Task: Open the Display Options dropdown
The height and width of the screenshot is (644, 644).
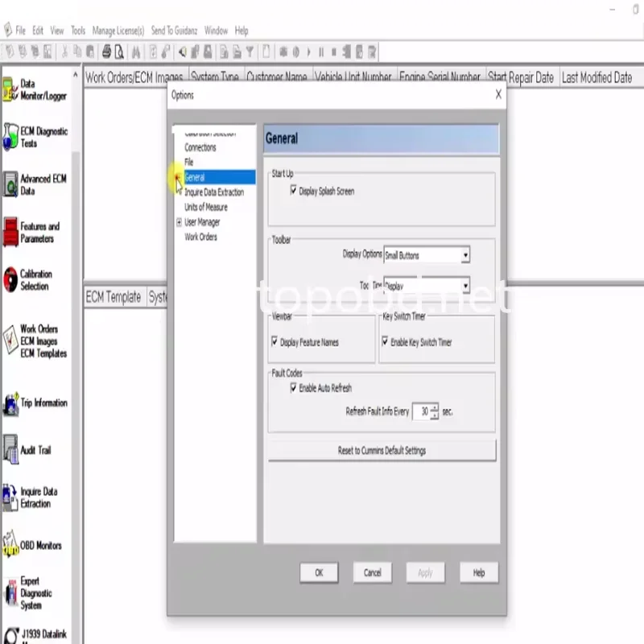Action: (464, 254)
